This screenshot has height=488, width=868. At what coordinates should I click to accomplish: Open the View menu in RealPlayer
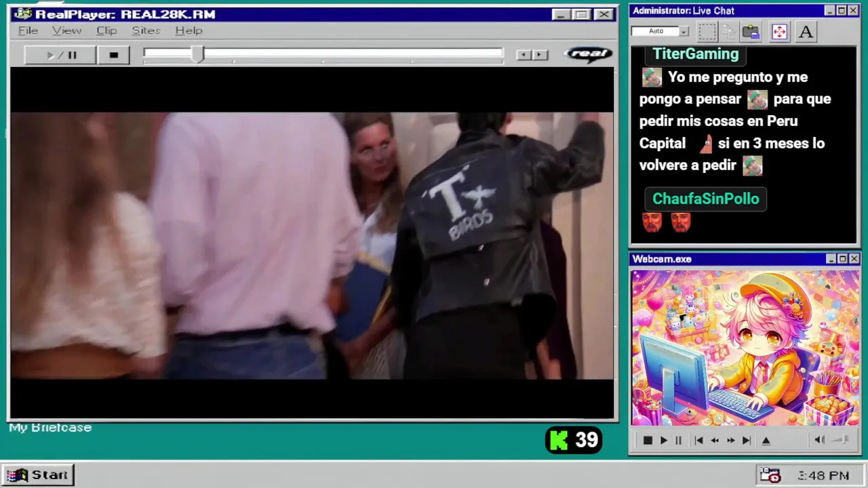pyautogui.click(x=66, y=30)
